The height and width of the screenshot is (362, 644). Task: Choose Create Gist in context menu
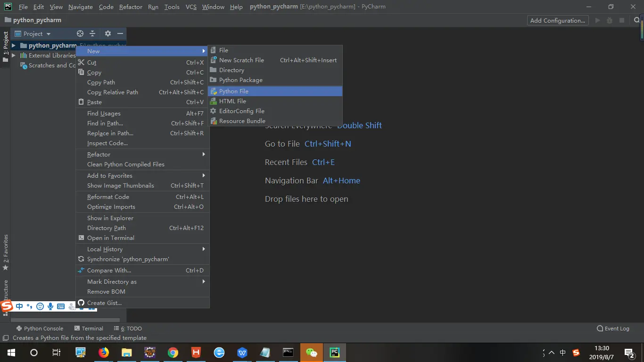(x=142, y=303)
